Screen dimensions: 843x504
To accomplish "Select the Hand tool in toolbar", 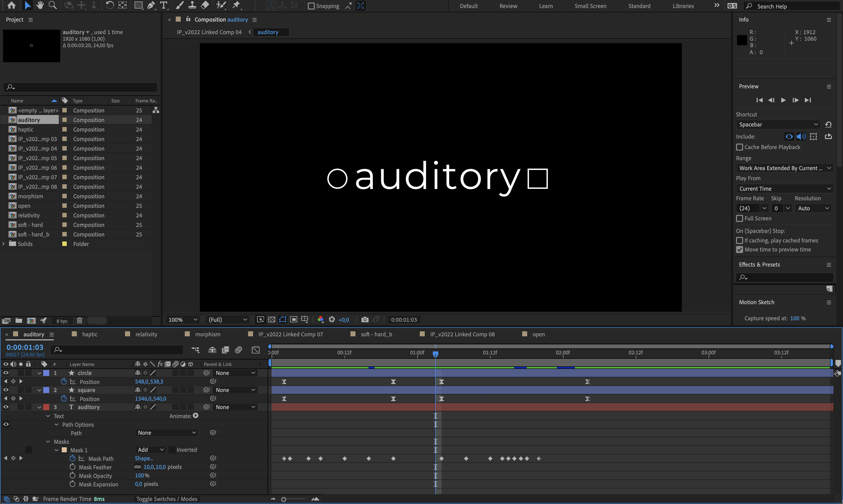I will (40, 5).
